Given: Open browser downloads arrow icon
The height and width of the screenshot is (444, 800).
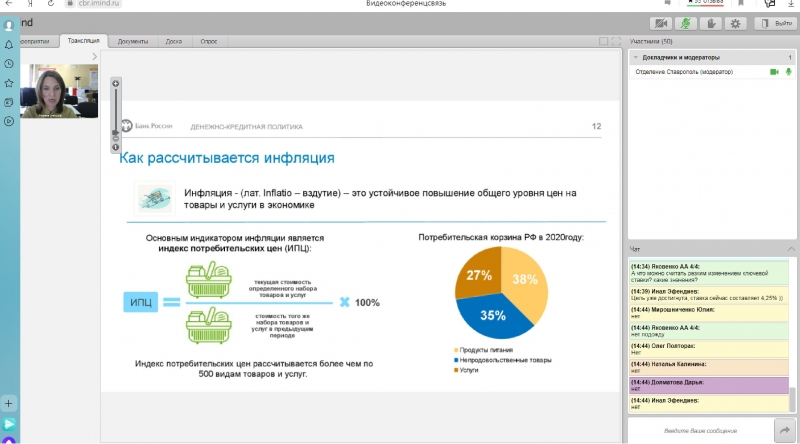Looking at the screenshot, I should click(x=791, y=3).
